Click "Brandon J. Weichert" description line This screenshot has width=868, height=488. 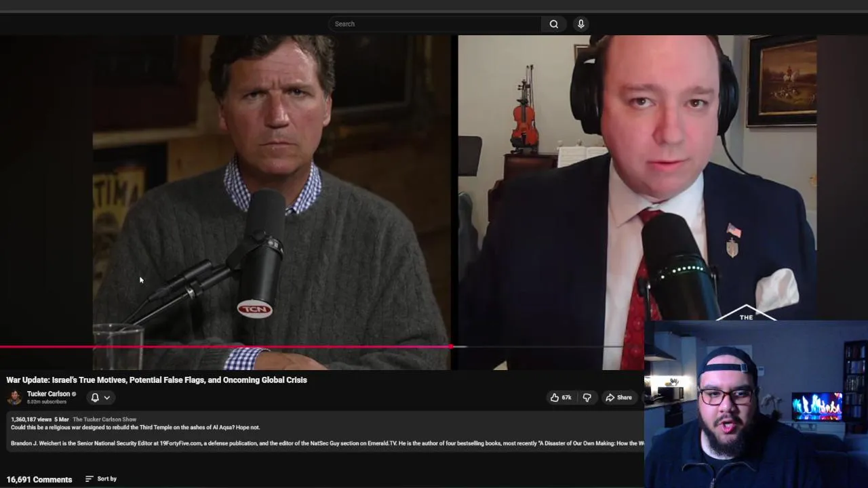click(x=328, y=443)
